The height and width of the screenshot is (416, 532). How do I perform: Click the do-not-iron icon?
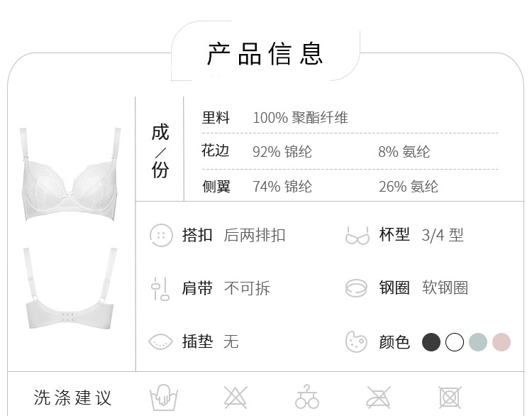point(378,397)
